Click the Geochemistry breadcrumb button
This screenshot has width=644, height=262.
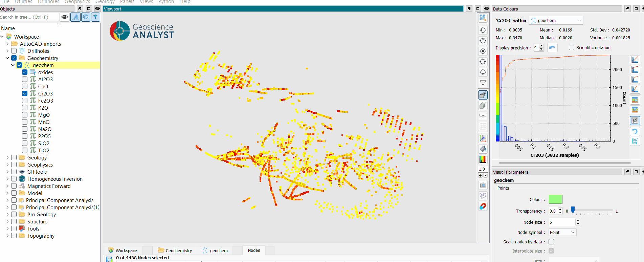175,250
